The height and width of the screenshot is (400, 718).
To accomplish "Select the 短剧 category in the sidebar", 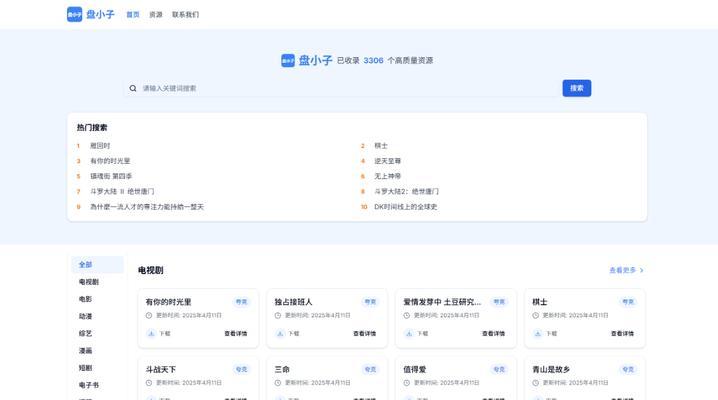I will click(x=98, y=368).
